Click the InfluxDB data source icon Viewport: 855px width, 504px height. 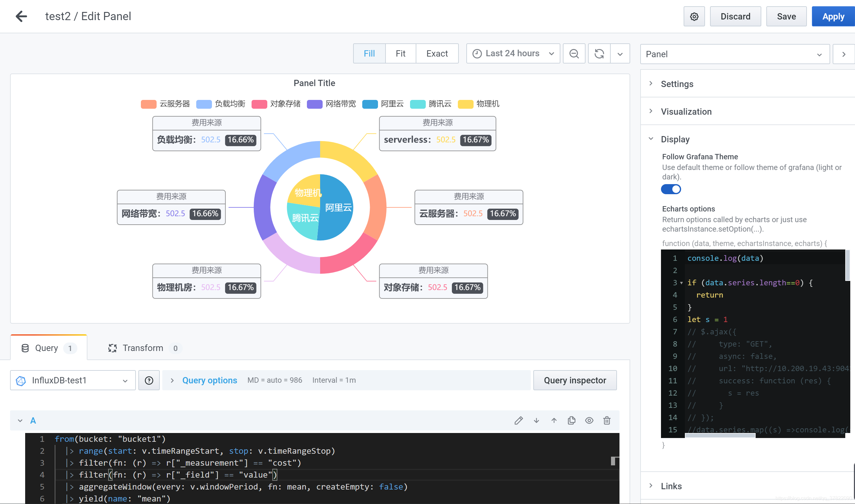click(x=21, y=381)
